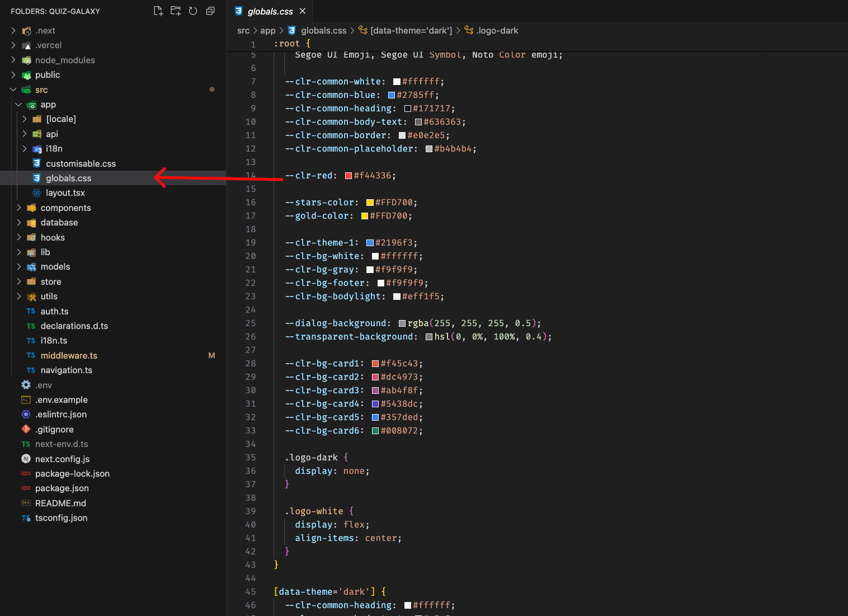Open declarations.d.ts file
Screen dimensions: 848x616
[x=74, y=326]
